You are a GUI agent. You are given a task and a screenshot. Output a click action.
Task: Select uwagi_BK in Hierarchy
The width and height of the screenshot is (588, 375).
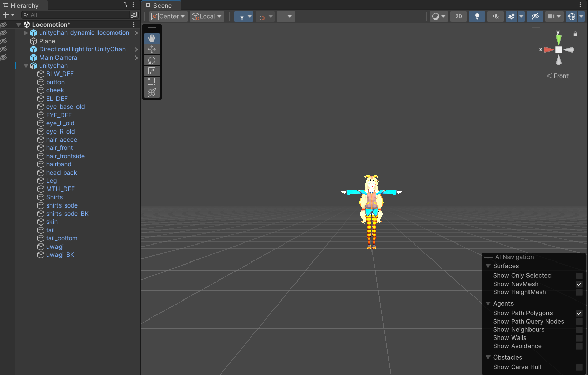pos(60,255)
